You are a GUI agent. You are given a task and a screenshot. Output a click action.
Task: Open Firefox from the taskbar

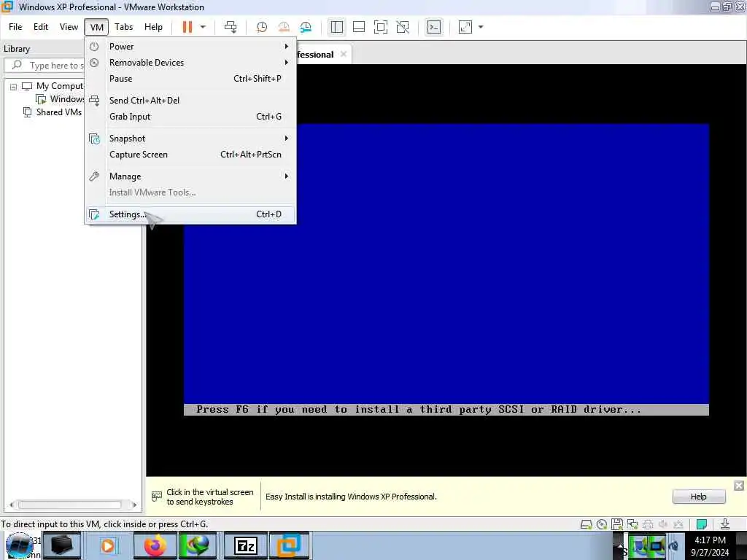pyautogui.click(x=155, y=545)
